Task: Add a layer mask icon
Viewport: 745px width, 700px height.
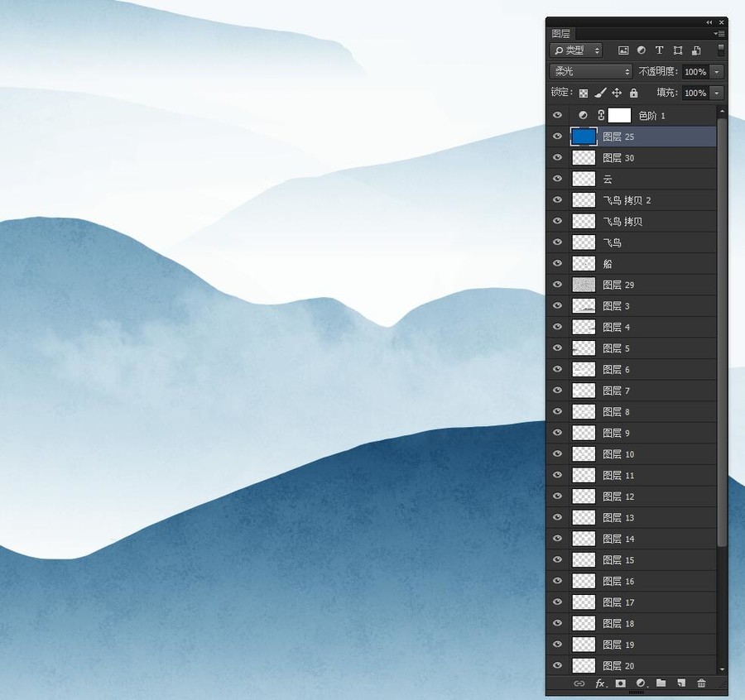Action: pyautogui.click(x=620, y=683)
